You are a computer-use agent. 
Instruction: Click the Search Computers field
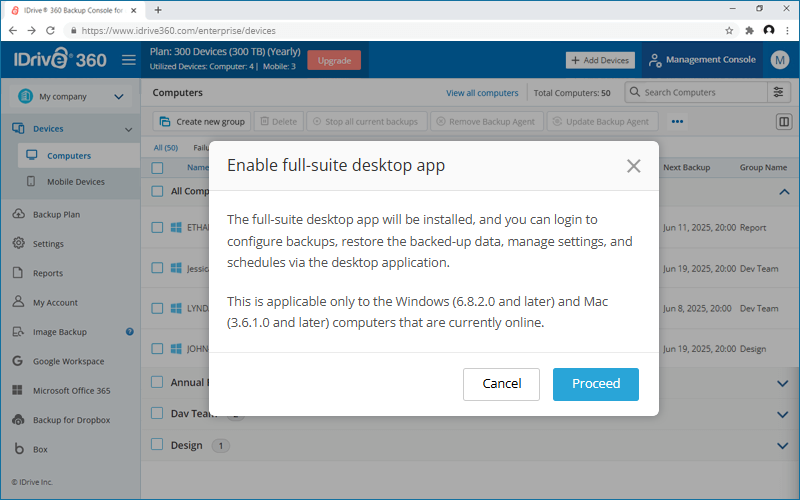(x=696, y=92)
